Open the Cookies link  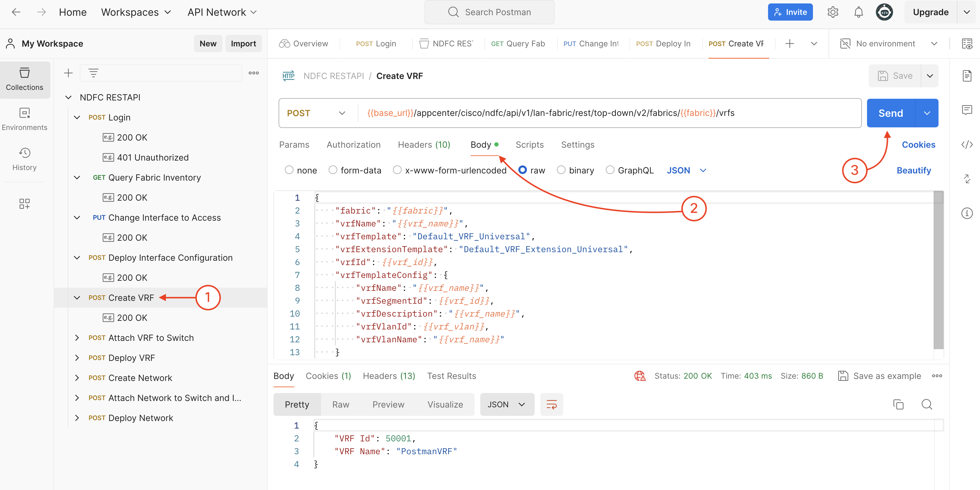[918, 145]
